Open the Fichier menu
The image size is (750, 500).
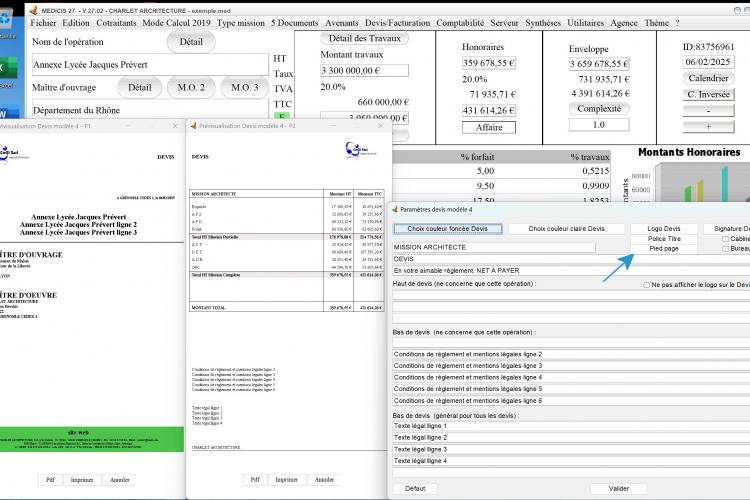[x=43, y=23]
